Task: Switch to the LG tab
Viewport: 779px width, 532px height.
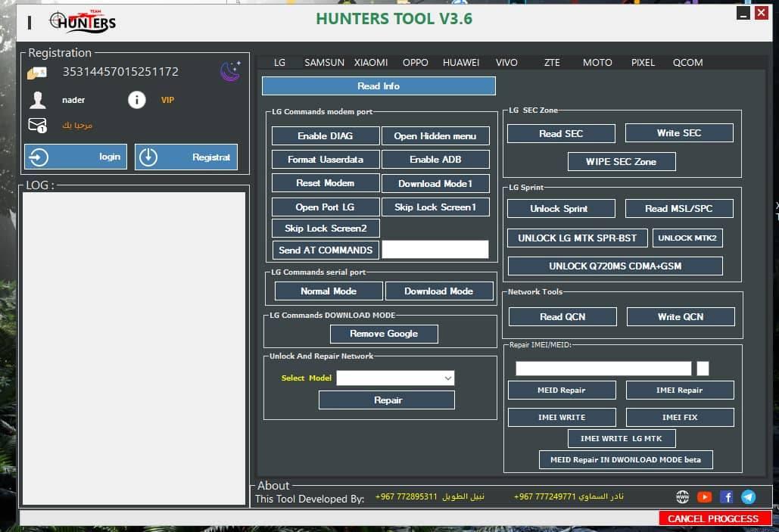Action: (x=279, y=63)
